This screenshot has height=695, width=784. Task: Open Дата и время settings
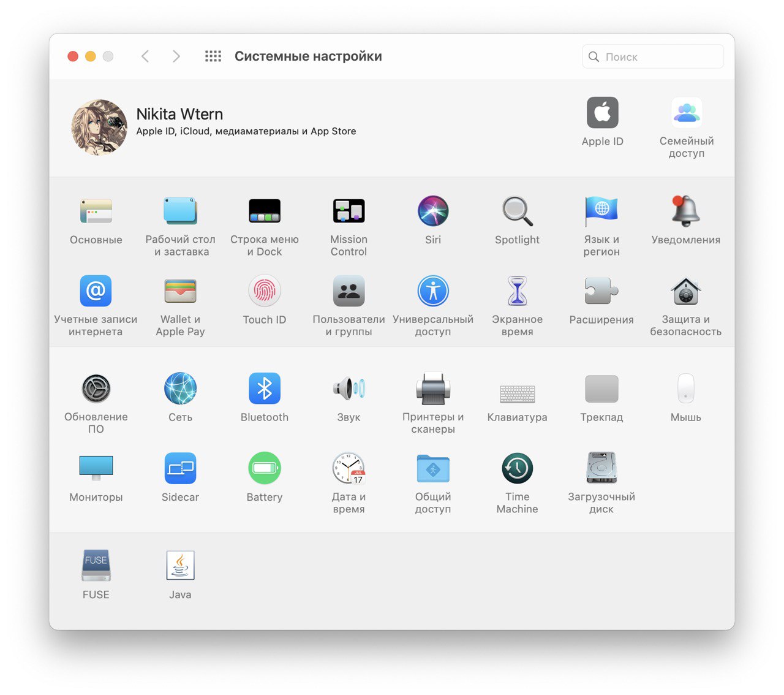349,468
